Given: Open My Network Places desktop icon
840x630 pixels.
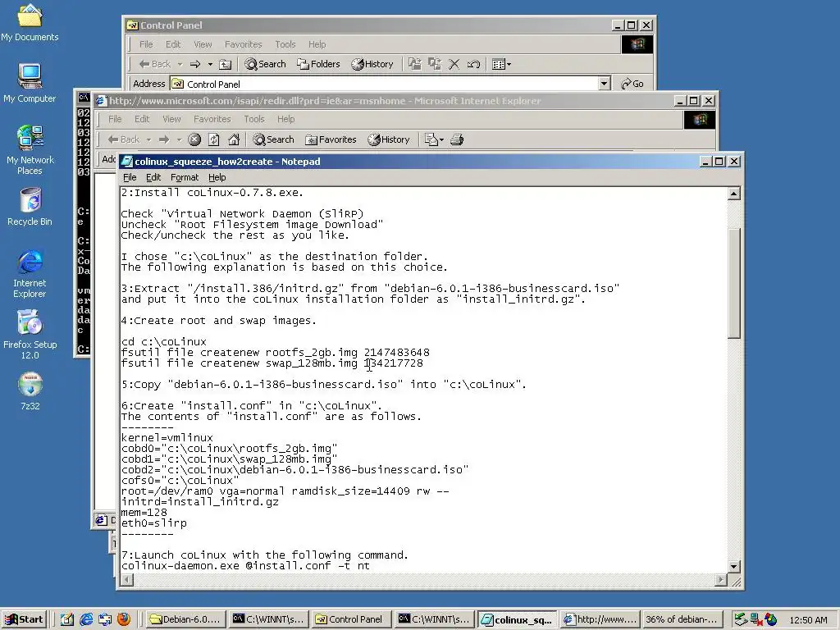Looking at the screenshot, I should click(x=30, y=150).
